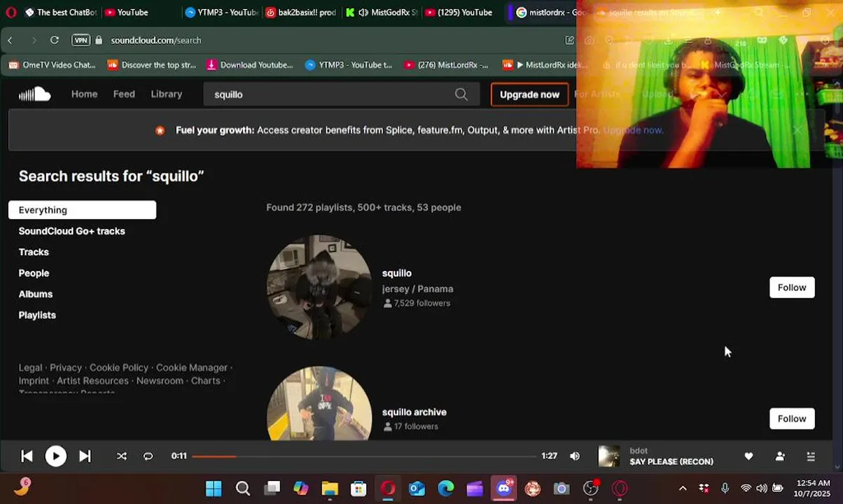Viewport: 843px width, 504px height.
Task: Open the Download Youtube bookmark
Action: (x=250, y=65)
